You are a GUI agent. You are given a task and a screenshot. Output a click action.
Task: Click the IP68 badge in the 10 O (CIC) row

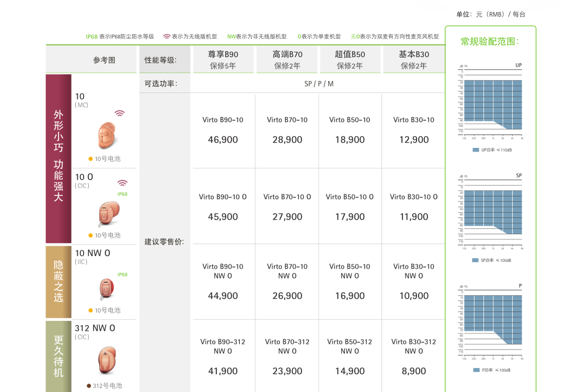[x=122, y=194]
